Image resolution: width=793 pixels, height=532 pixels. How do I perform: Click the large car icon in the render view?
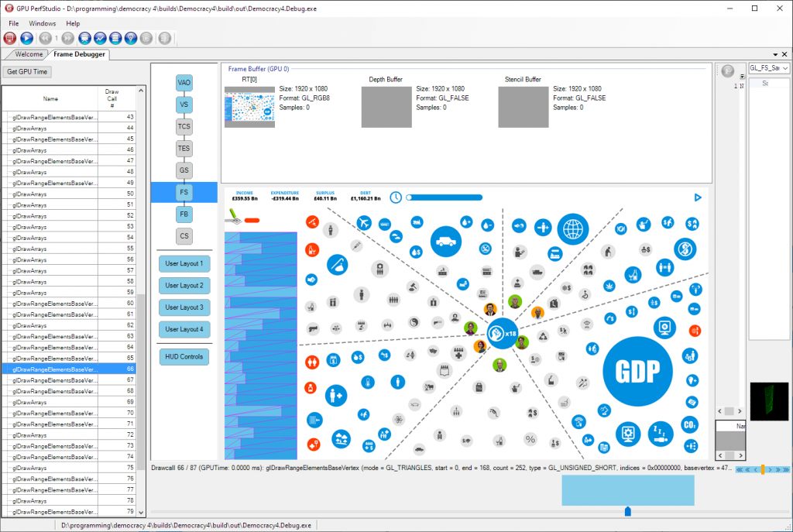(x=445, y=242)
